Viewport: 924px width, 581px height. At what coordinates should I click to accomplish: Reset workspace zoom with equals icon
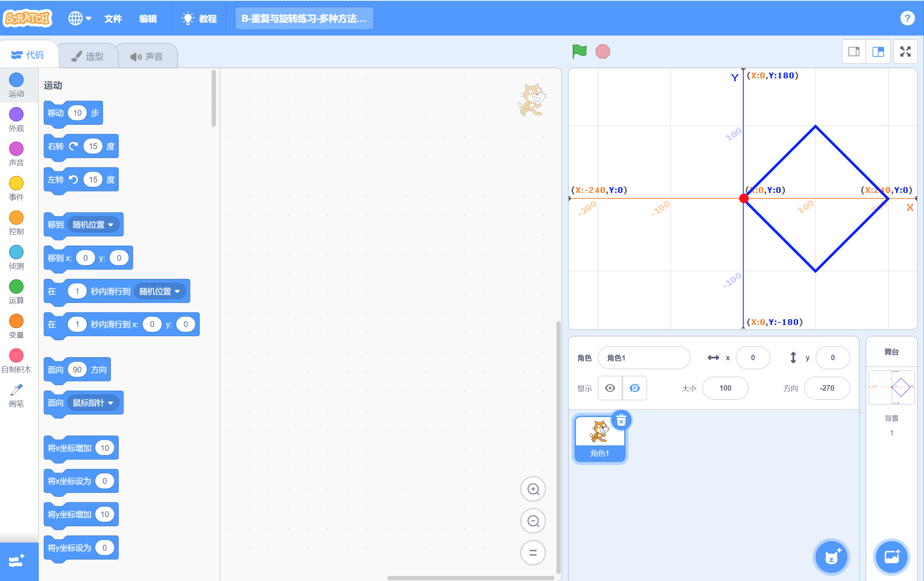(533, 553)
